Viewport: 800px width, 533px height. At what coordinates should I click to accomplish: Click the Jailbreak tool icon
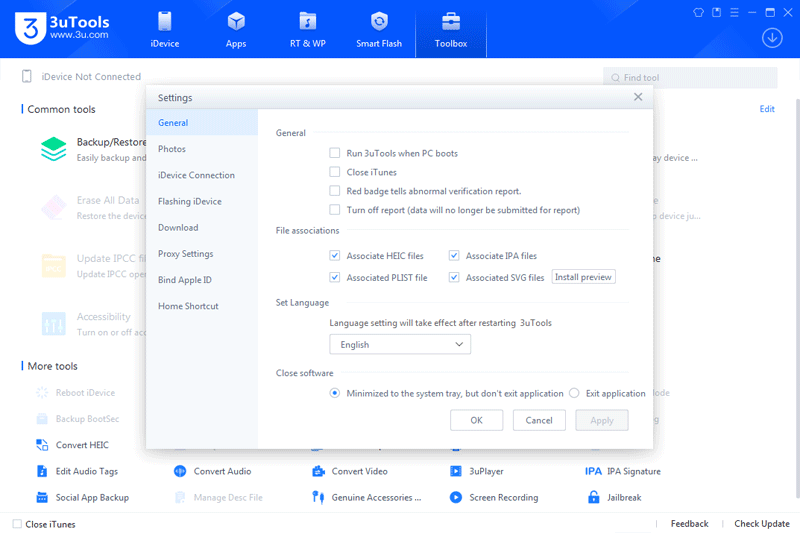click(x=593, y=497)
